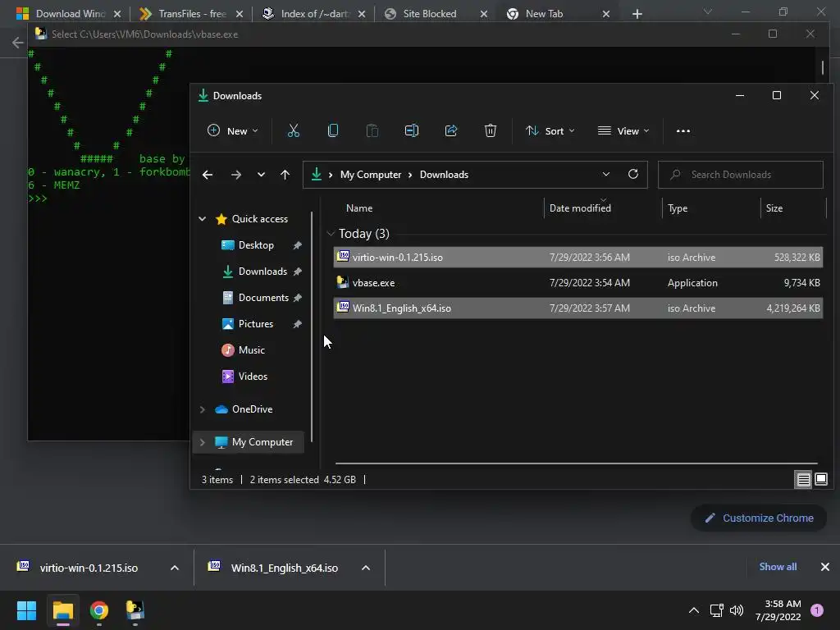Switch to large thumbnails view icon
This screenshot has height=630, width=840.
pyautogui.click(x=820, y=479)
